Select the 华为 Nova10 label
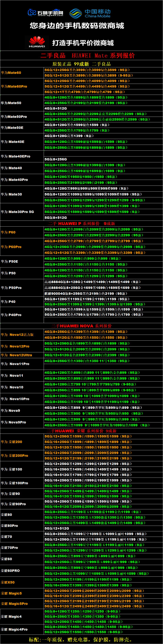Viewport: 163px width, 644px height. click(12, 387)
